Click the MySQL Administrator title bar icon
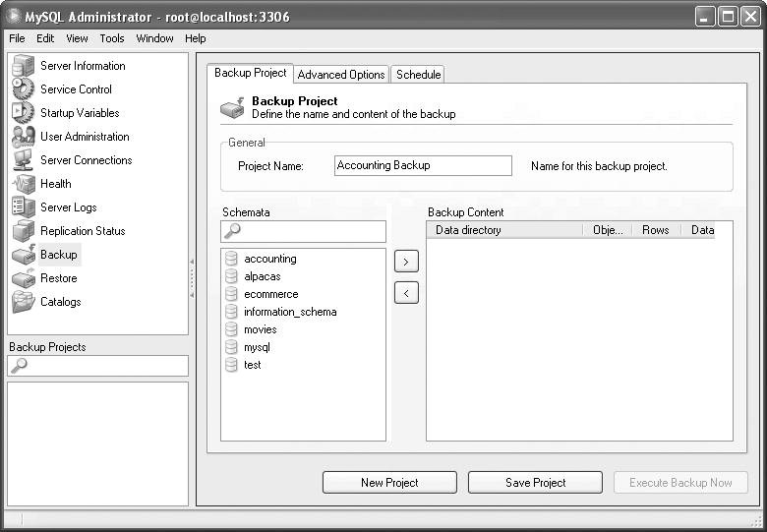 [x=13, y=16]
